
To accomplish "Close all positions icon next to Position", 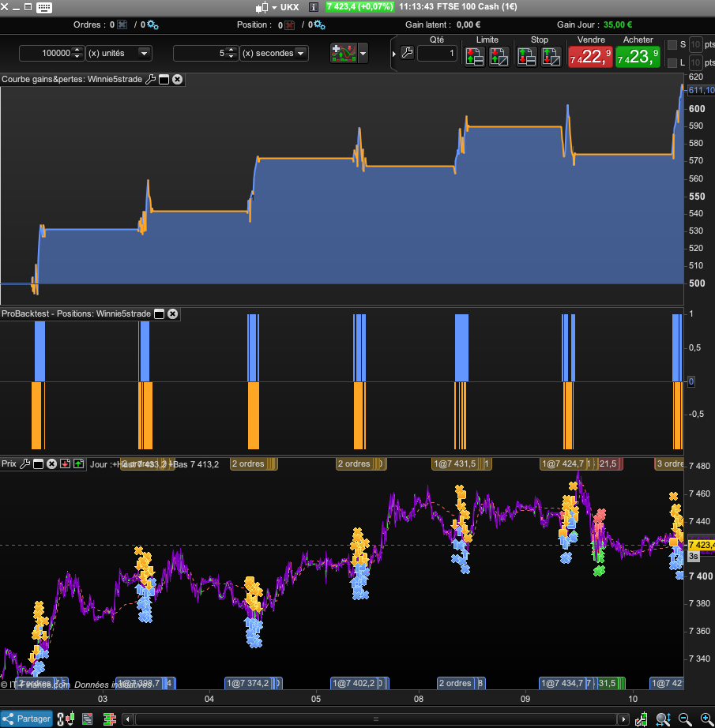I will tap(289, 25).
